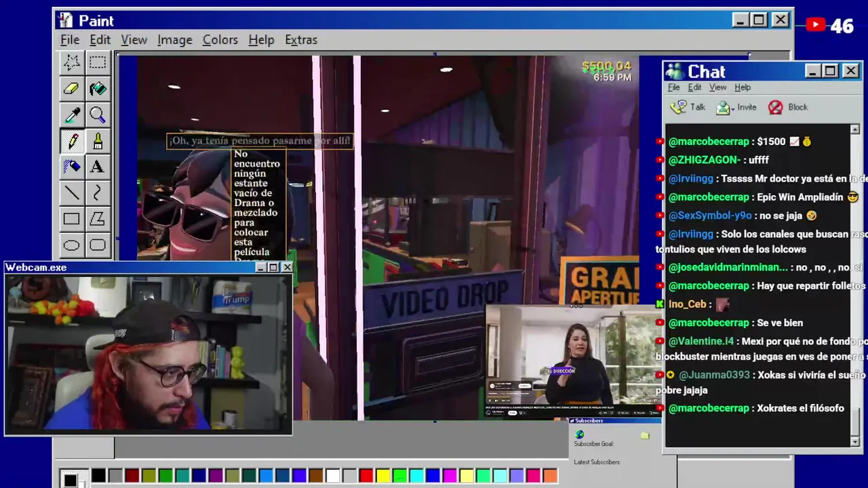Screen dimensions: 868x488
Task: Click the @ZHIGZAGON- username in chat
Action: tap(704, 160)
